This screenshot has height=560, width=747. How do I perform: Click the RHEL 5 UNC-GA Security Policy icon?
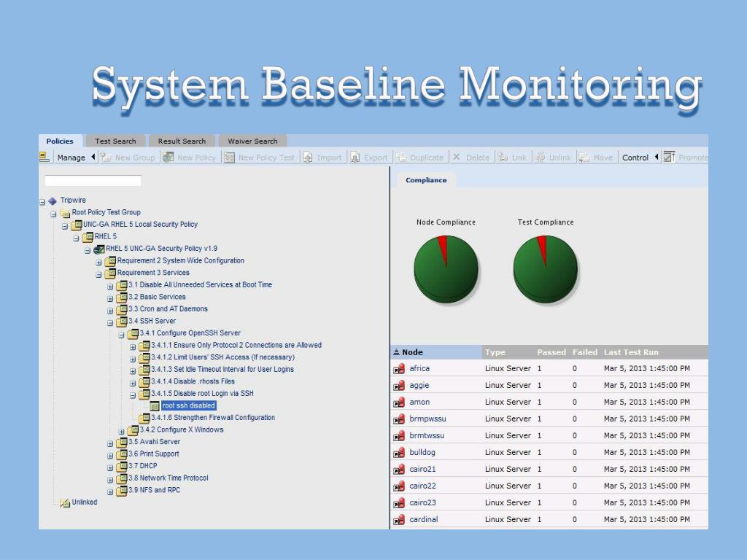point(98,249)
